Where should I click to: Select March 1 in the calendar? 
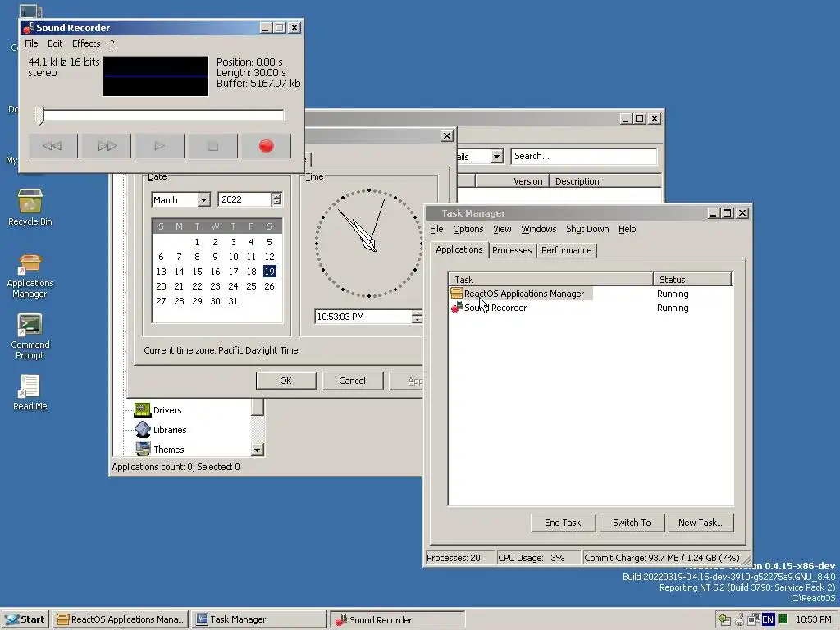pos(197,242)
